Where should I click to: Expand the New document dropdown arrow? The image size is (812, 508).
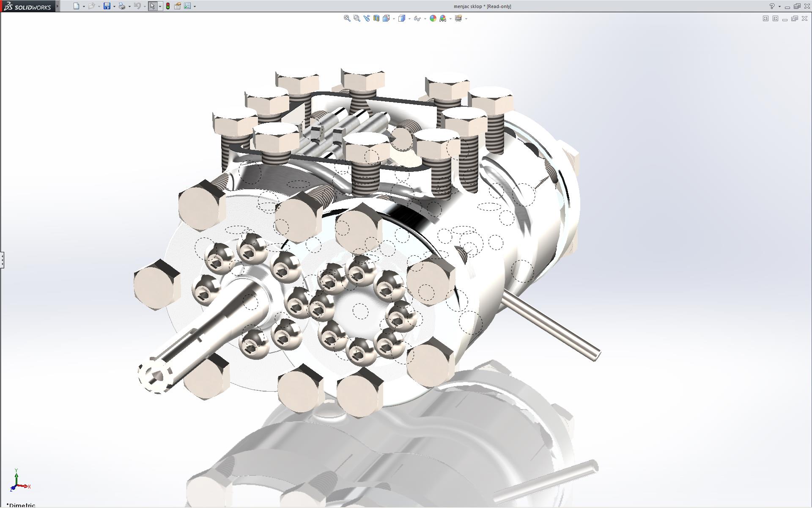(84, 6)
